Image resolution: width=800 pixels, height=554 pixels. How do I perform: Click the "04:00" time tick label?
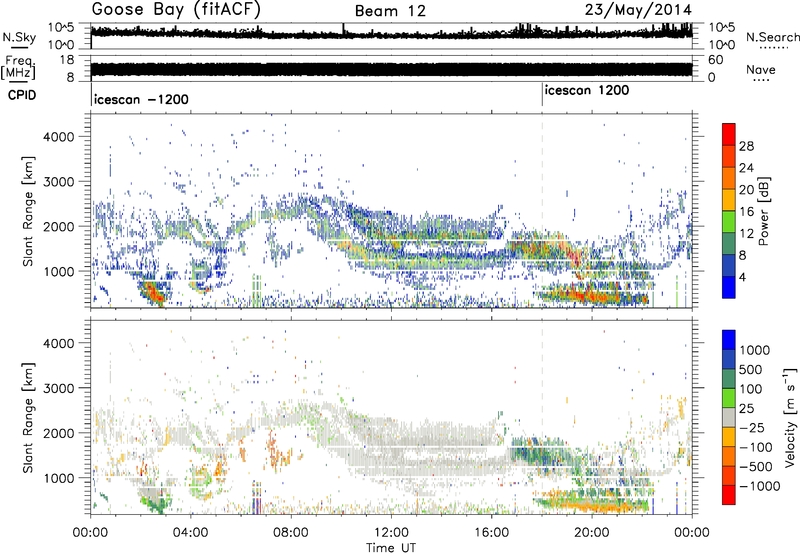(190, 533)
